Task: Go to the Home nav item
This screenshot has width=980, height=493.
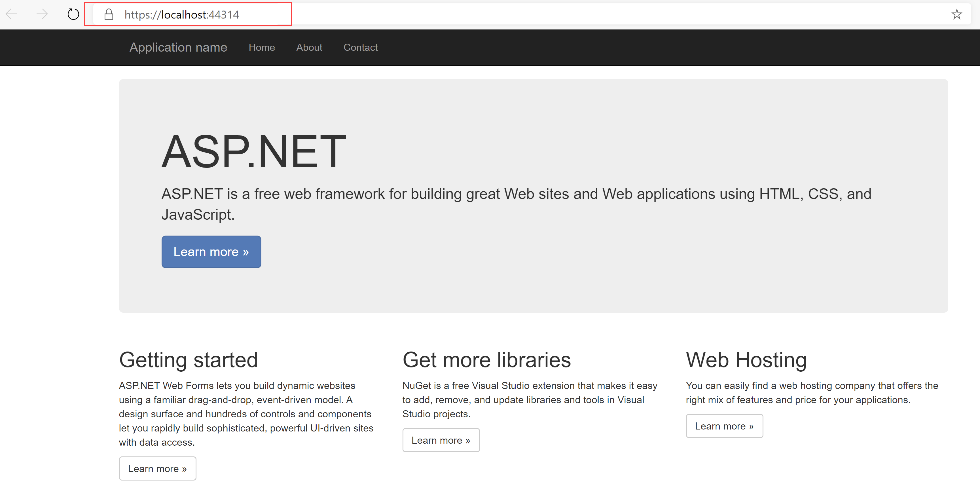Action: (262, 47)
